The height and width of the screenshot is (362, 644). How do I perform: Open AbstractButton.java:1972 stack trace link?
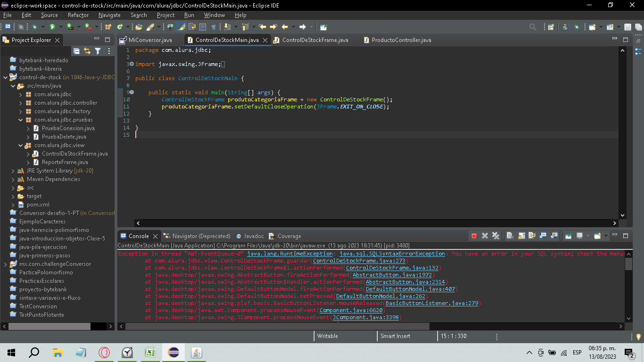tap(392, 275)
